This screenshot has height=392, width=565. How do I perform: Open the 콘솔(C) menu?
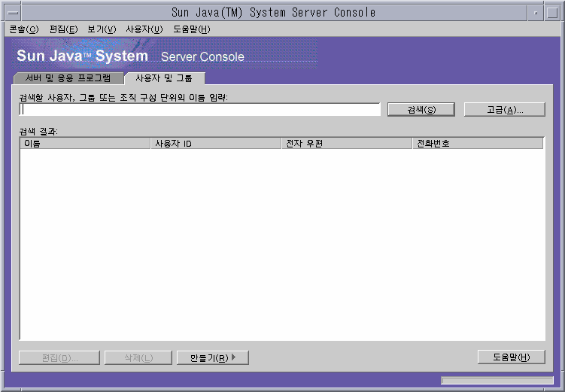tap(24, 29)
